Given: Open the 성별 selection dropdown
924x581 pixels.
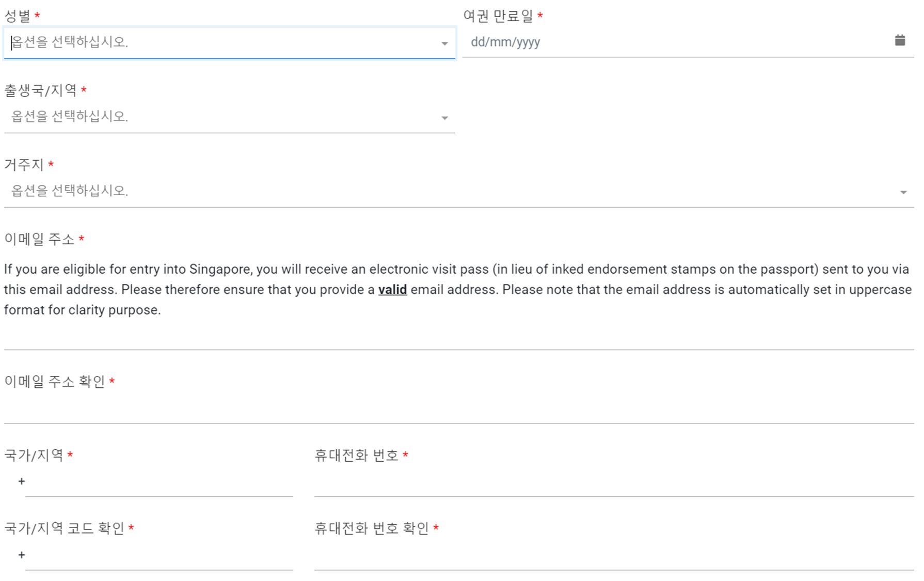Looking at the screenshot, I should coord(227,44).
